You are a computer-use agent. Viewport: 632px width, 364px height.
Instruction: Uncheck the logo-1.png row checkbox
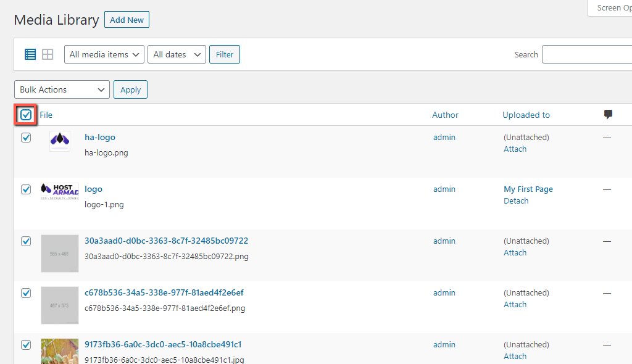26,189
